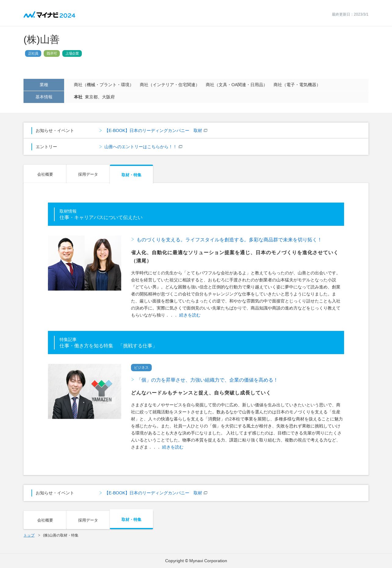Click 商社（インテリア・住宅関連） industry text
This screenshot has width=392, height=568.
coord(169,85)
